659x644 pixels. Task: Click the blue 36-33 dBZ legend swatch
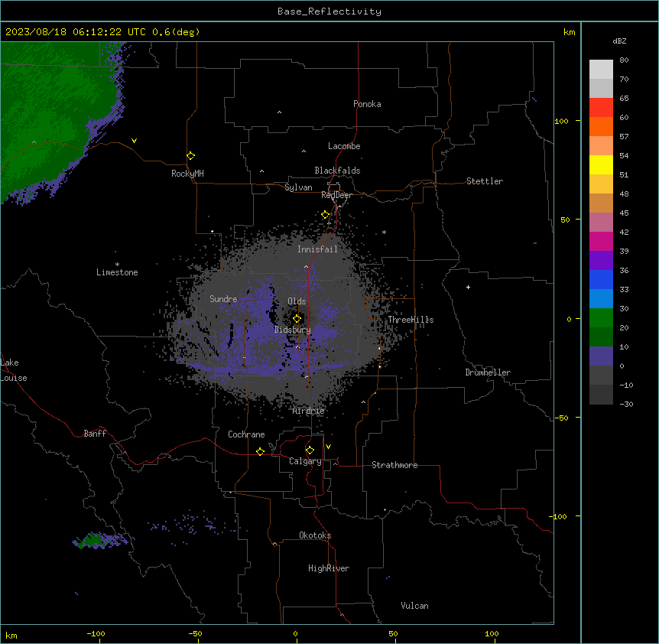[x=601, y=279]
